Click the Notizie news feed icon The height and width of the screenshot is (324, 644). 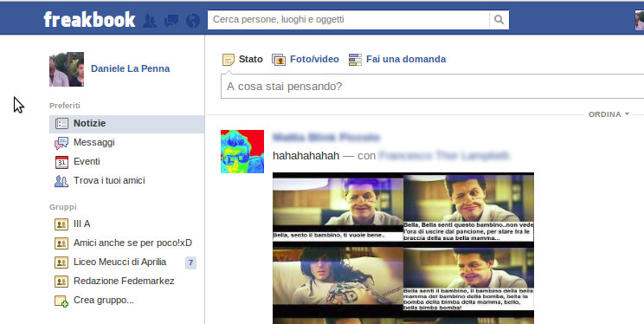pos(61,124)
